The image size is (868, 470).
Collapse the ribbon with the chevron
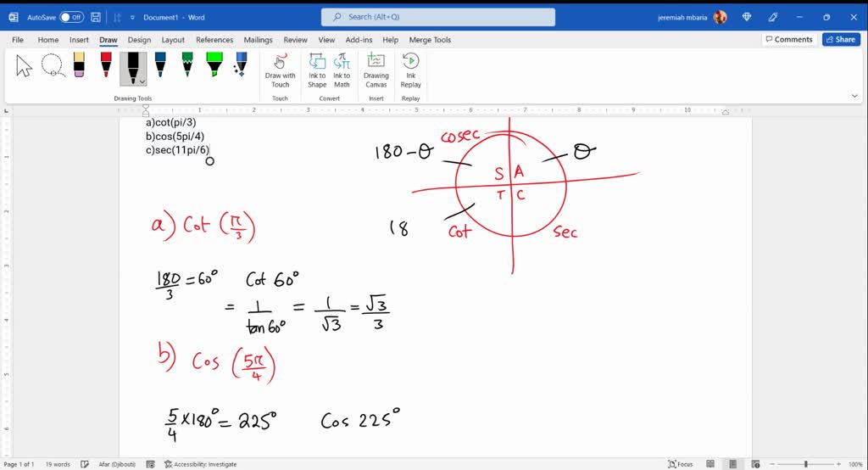[854, 96]
